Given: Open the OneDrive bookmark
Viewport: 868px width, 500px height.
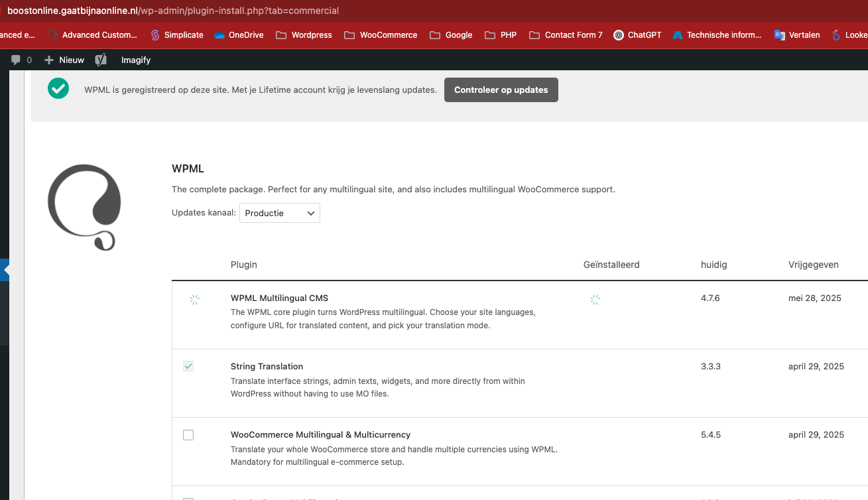Looking at the screenshot, I should tap(239, 34).
